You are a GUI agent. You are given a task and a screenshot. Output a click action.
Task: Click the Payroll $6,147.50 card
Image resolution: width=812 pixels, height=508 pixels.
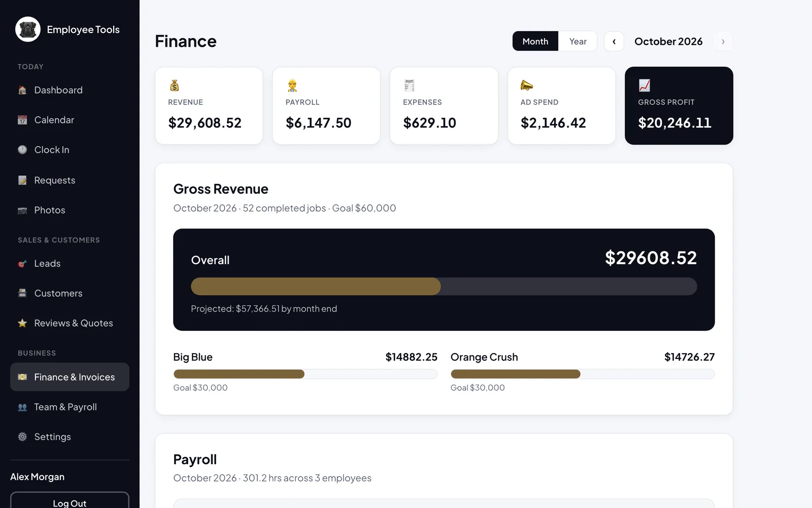[326, 106]
